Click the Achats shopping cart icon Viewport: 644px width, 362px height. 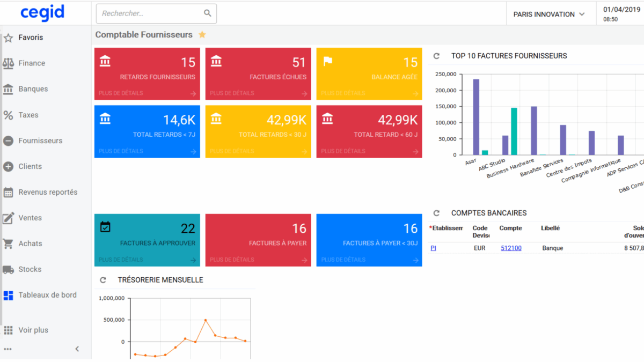8,243
